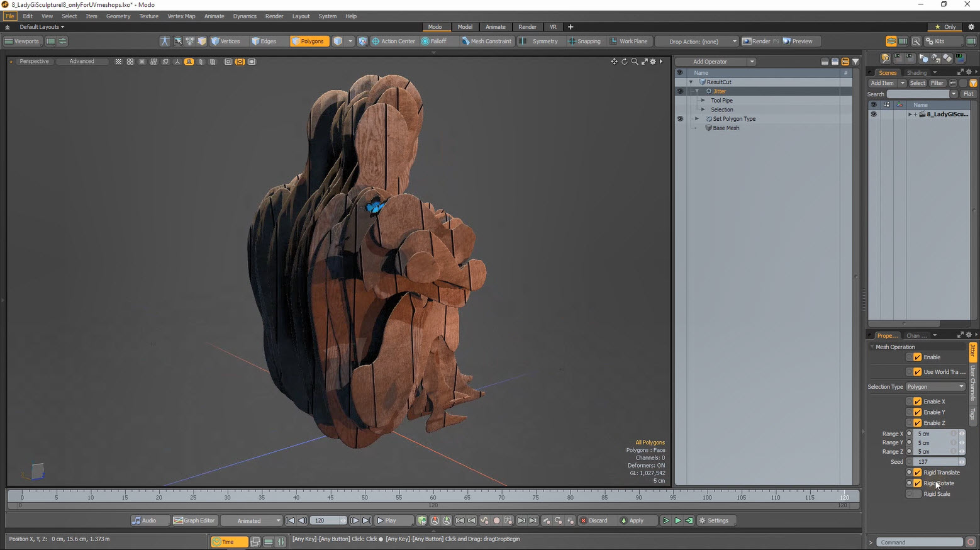Screen dimensions: 980x550
Task: Toggle Snapping on
Action: pyautogui.click(x=585, y=41)
